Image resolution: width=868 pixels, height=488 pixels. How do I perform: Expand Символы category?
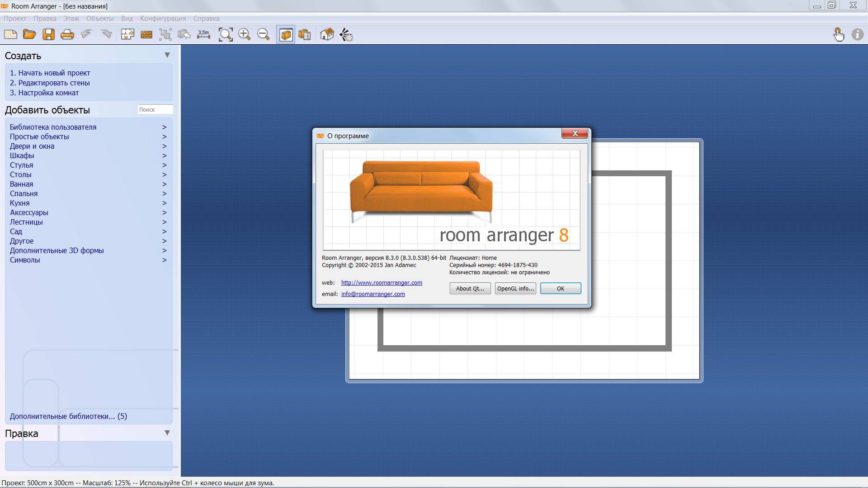click(x=88, y=260)
